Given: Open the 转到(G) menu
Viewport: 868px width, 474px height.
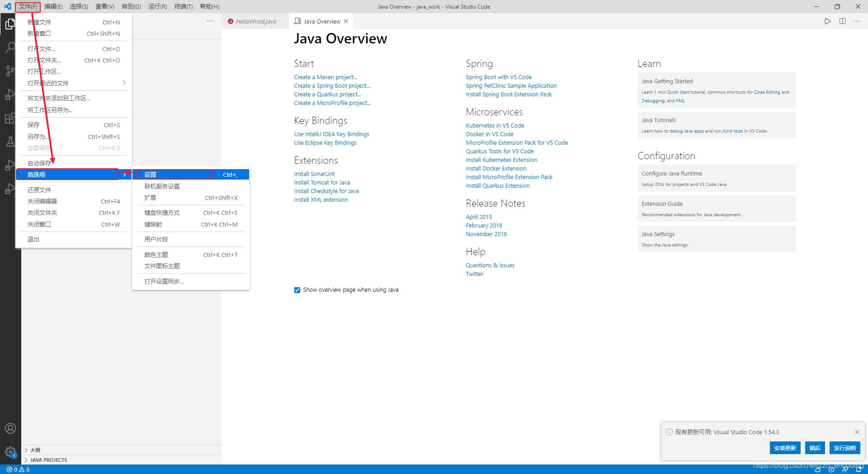Looking at the screenshot, I should click(131, 6).
